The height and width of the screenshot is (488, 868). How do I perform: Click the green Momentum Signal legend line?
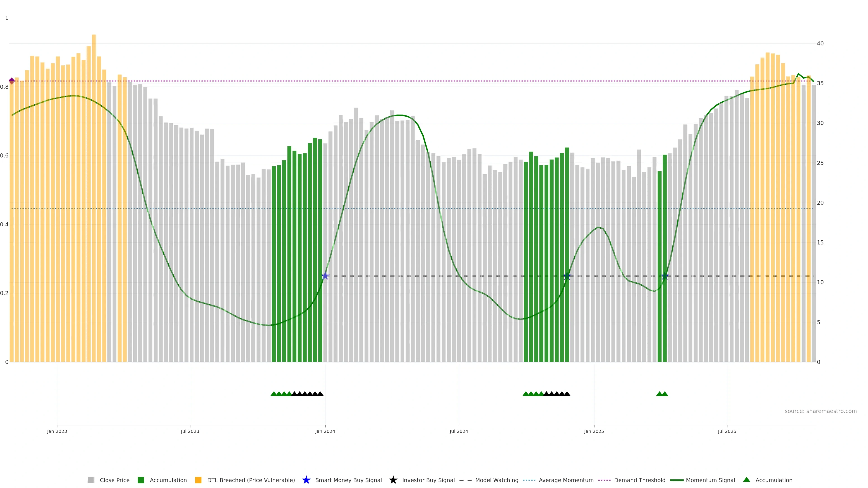tap(676, 480)
